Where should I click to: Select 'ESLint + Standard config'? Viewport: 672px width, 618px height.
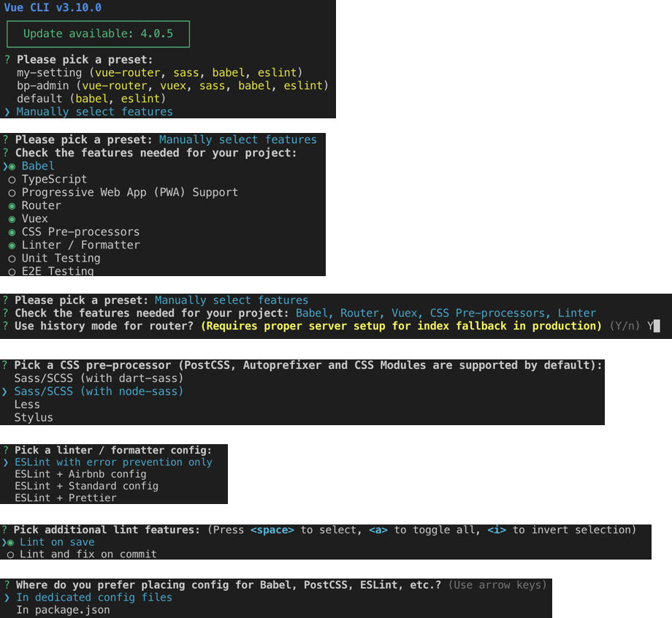(87, 486)
